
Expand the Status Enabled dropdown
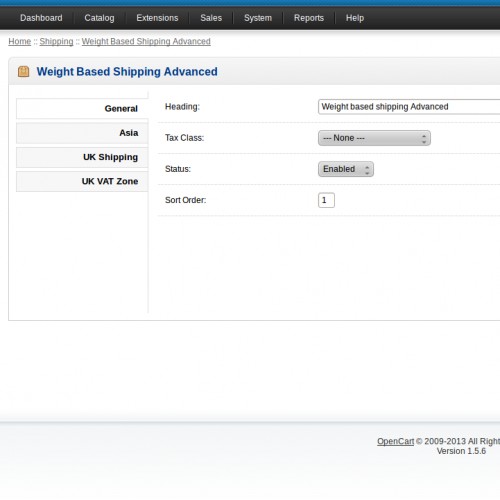coord(346,169)
